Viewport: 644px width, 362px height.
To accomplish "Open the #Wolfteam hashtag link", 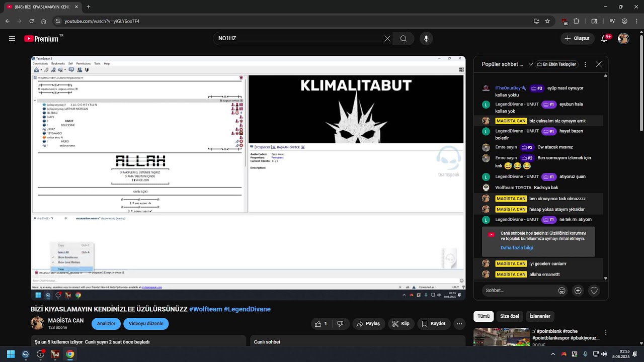I will 206,309.
